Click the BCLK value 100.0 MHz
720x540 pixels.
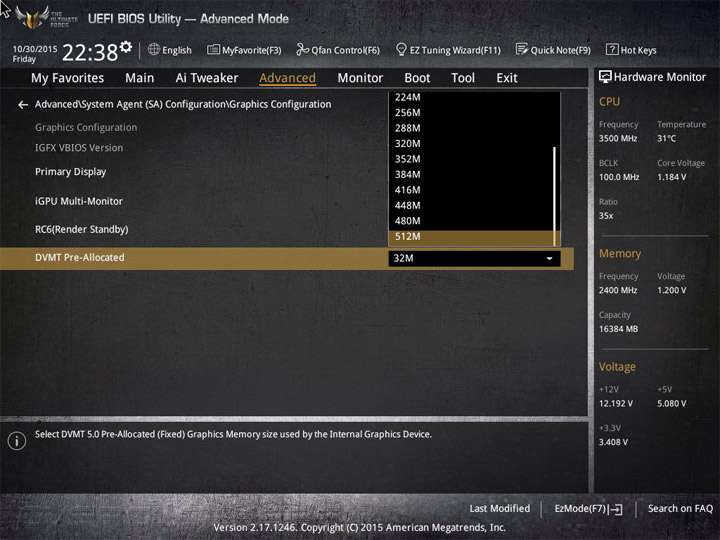click(619, 177)
